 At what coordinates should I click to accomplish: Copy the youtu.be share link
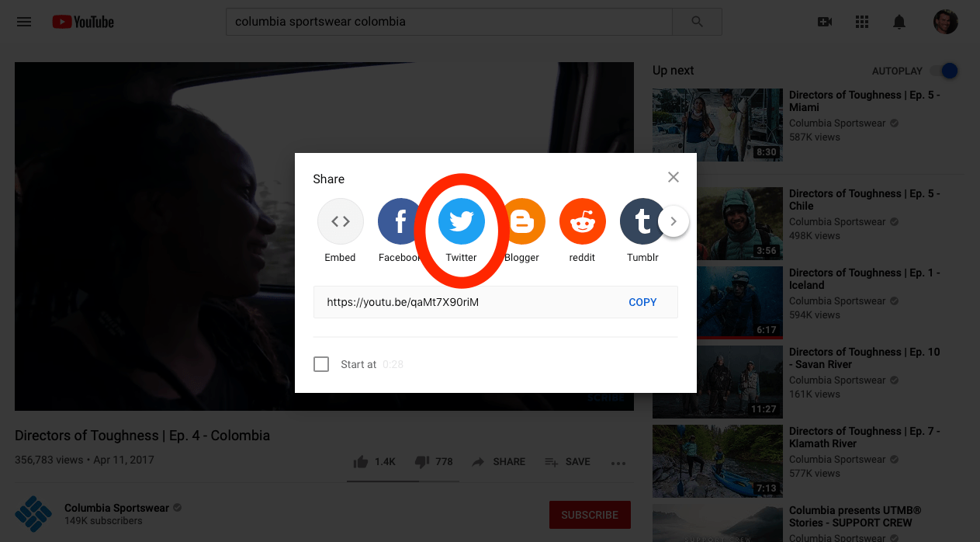pos(642,302)
